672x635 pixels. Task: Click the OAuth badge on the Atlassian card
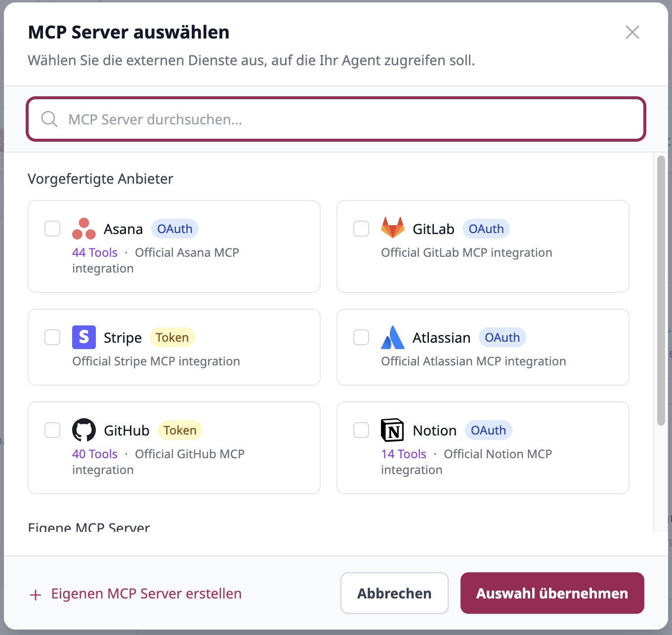tap(502, 337)
